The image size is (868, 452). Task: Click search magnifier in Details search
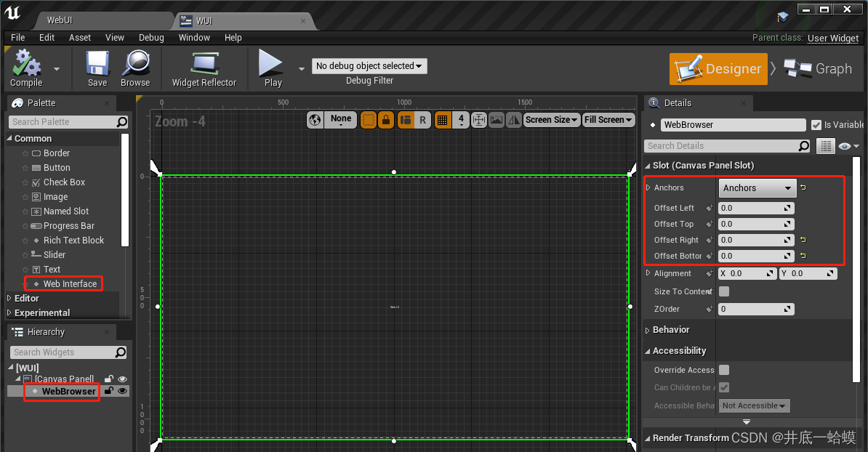click(804, 146)
